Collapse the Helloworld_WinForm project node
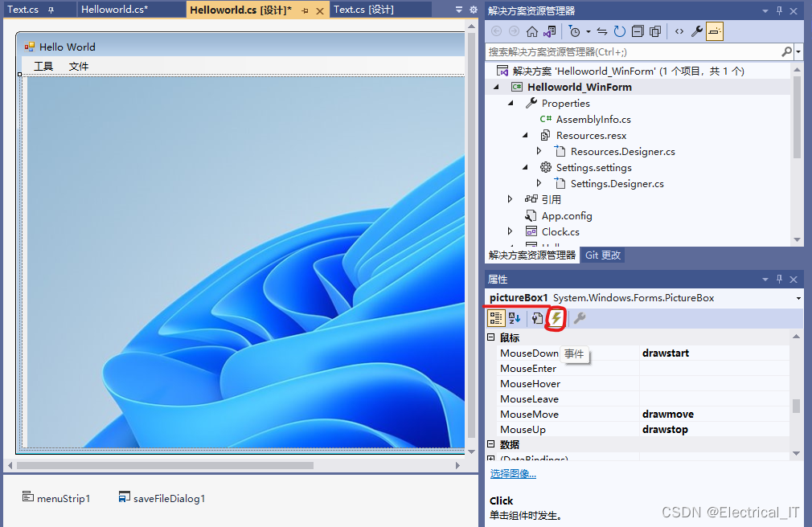The image size is (812, 527). pyautogui.click(x=496, y=87)
